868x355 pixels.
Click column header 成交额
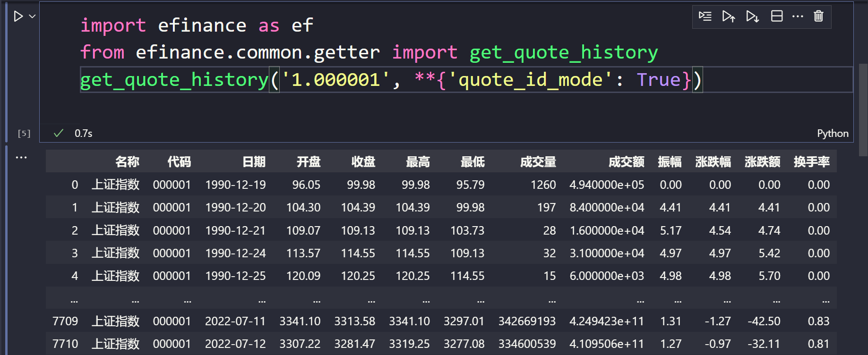click(626, 162)
